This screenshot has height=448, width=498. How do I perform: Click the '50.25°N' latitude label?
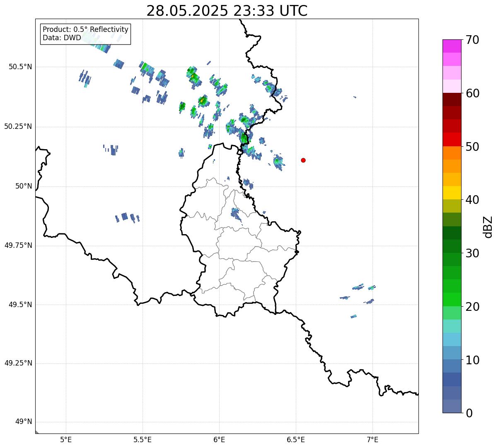click(18, 127)
